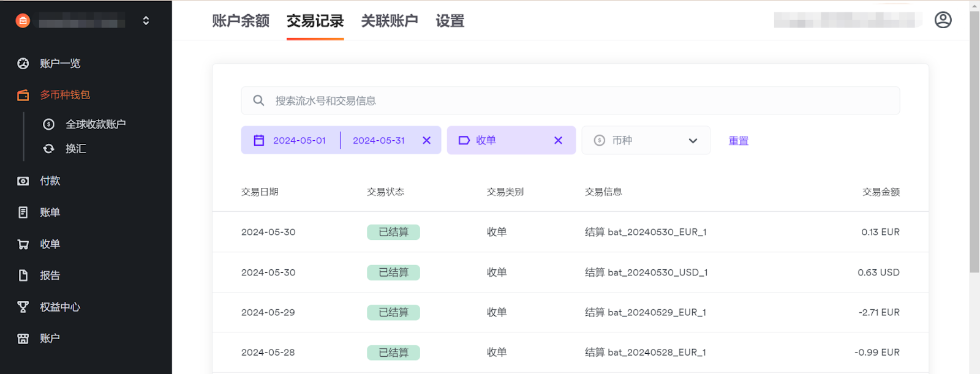Click the 重置 reset link
980x374 pixels.
click(x=738, y=141)
